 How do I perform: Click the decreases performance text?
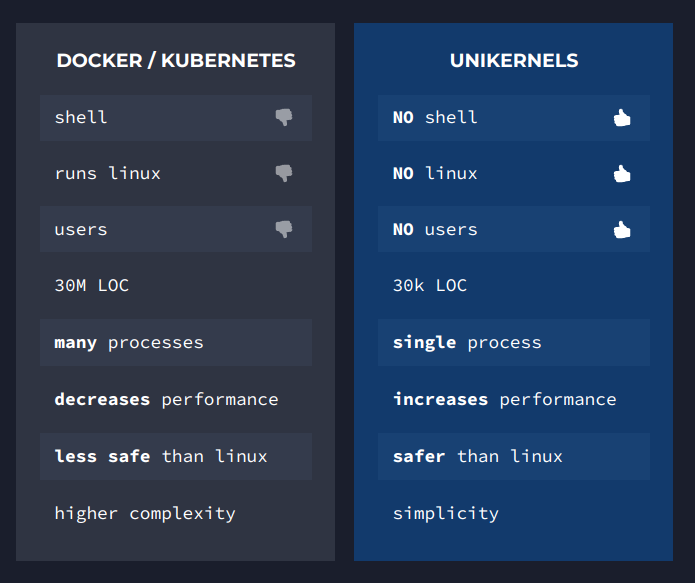pos(166,400)
